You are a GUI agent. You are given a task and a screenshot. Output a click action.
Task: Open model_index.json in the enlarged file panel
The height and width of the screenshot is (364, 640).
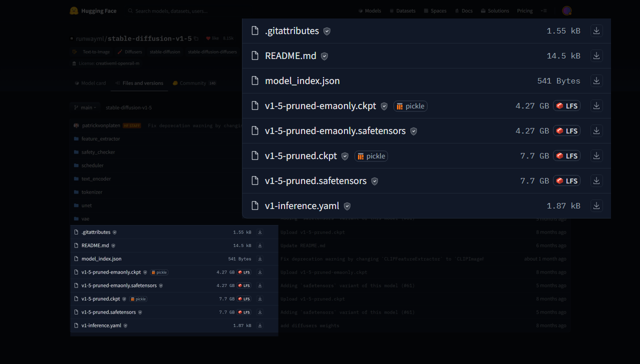click(x=302, y=80)
